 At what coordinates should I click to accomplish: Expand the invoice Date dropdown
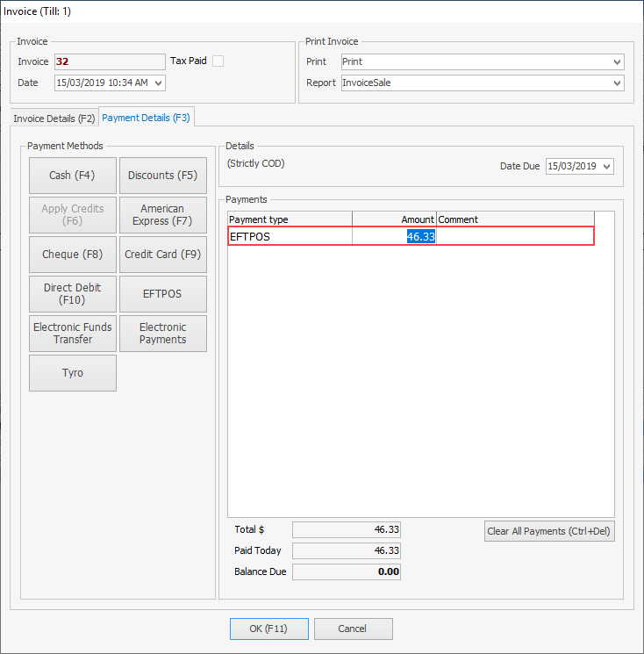158,83
